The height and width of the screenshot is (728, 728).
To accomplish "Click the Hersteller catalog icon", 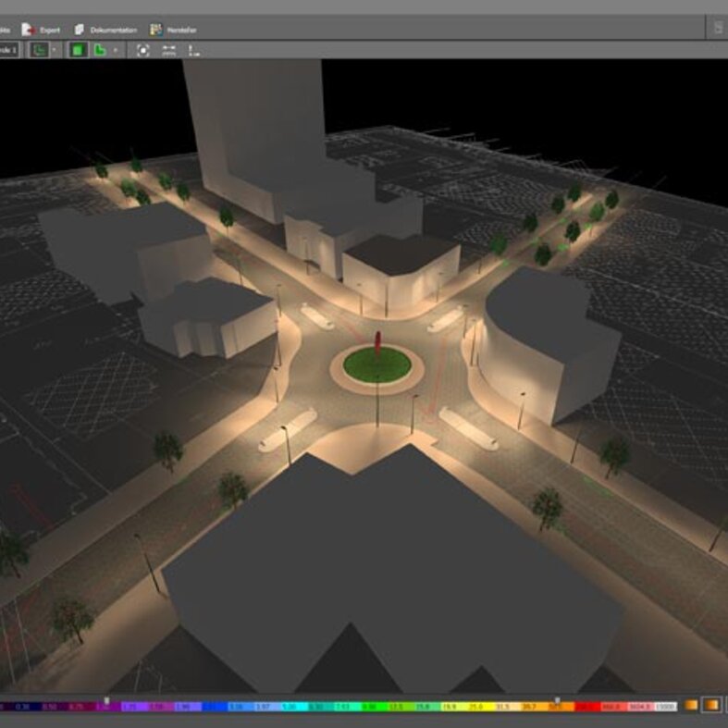I will [x=156, y=30].
